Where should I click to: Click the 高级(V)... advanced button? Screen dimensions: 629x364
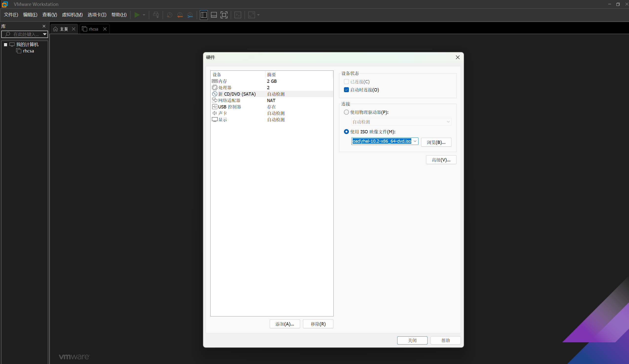click(441, 160)
